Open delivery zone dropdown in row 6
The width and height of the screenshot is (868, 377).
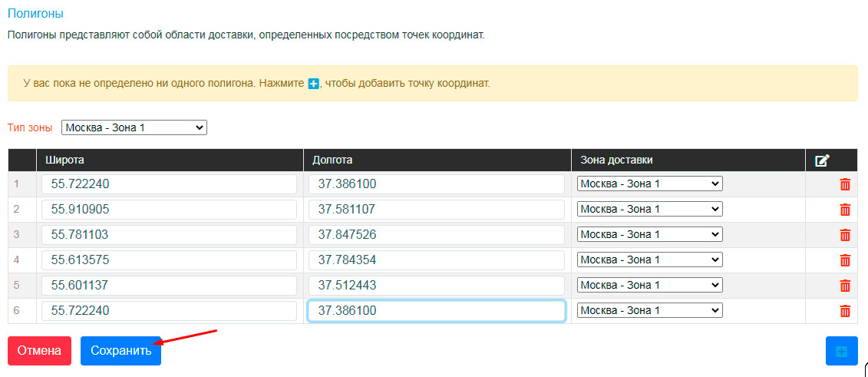tap(650, 310)
